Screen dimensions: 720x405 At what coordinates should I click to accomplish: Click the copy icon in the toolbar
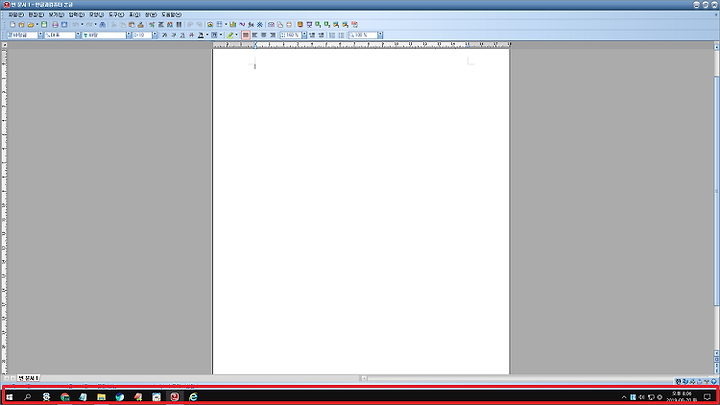click(x=123, y=25)
